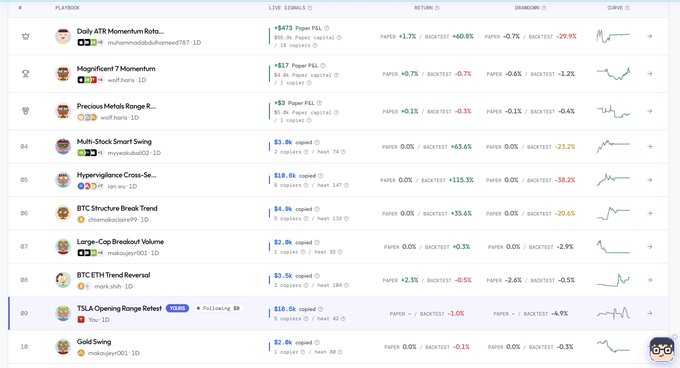Click the help icon next to +$473 Paper P&L
This screenshot has height=368, width=680.
327,28
